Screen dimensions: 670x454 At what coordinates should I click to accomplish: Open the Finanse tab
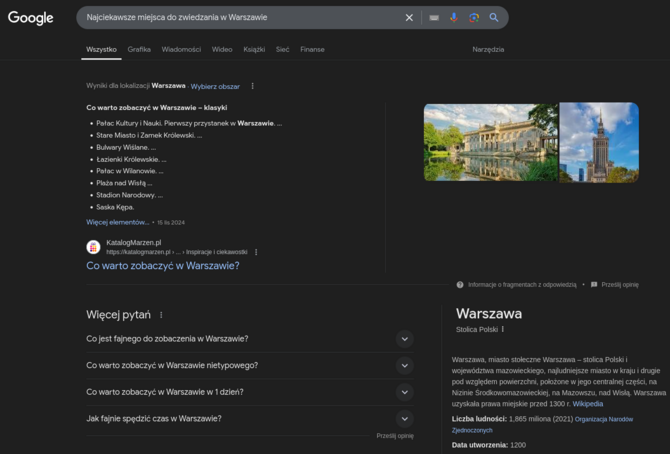tap(312, 50)
